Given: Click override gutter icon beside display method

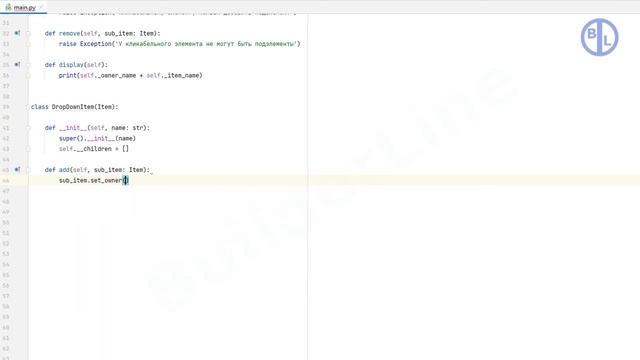Looking at the screenshot, I should [17, 64].
